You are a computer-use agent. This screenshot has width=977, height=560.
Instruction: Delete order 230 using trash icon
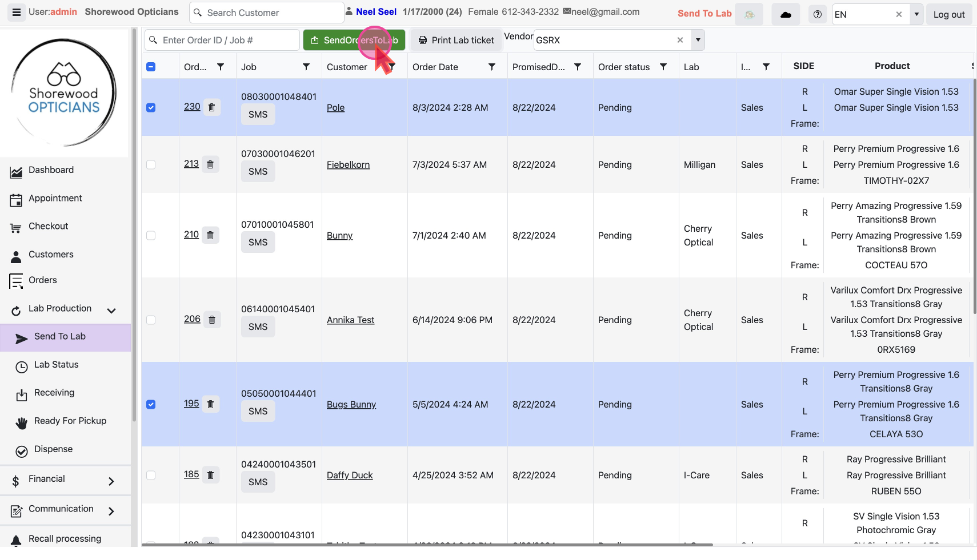211,107
